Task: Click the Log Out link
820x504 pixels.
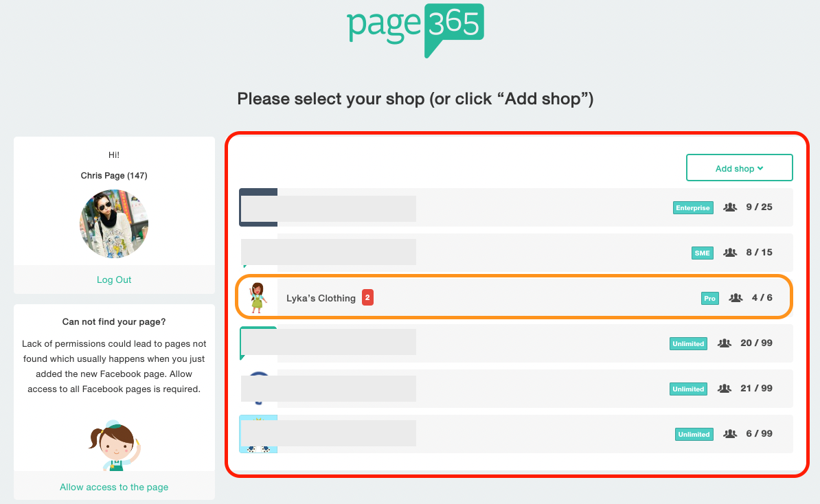Action: [x=114, y=279]
